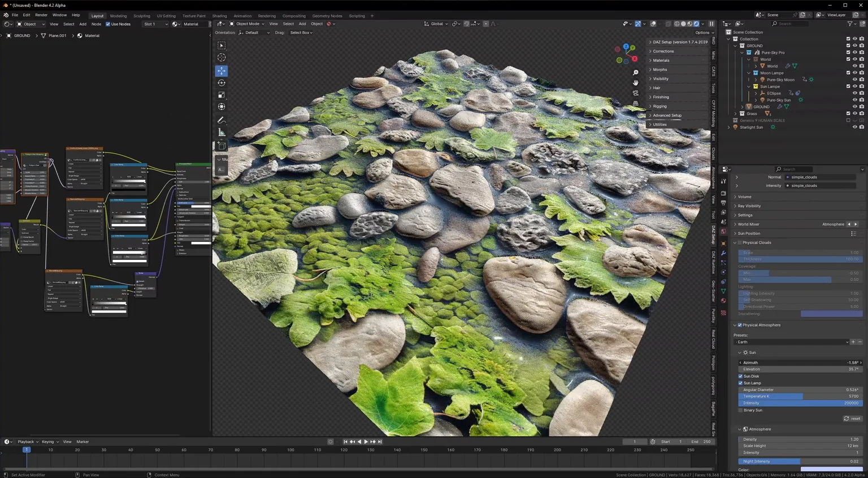This screenshot has height=478, width=868.
Task: Adjust the Night Intensity slider
Action: (800, 461)
